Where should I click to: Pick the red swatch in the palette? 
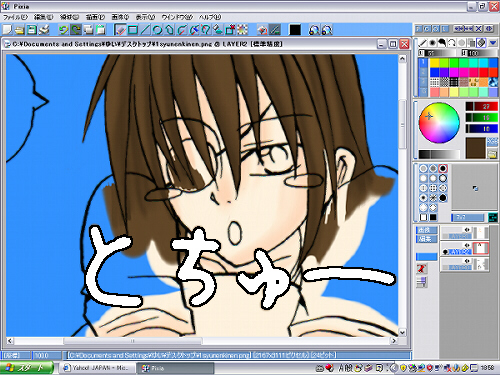point(484,73)
